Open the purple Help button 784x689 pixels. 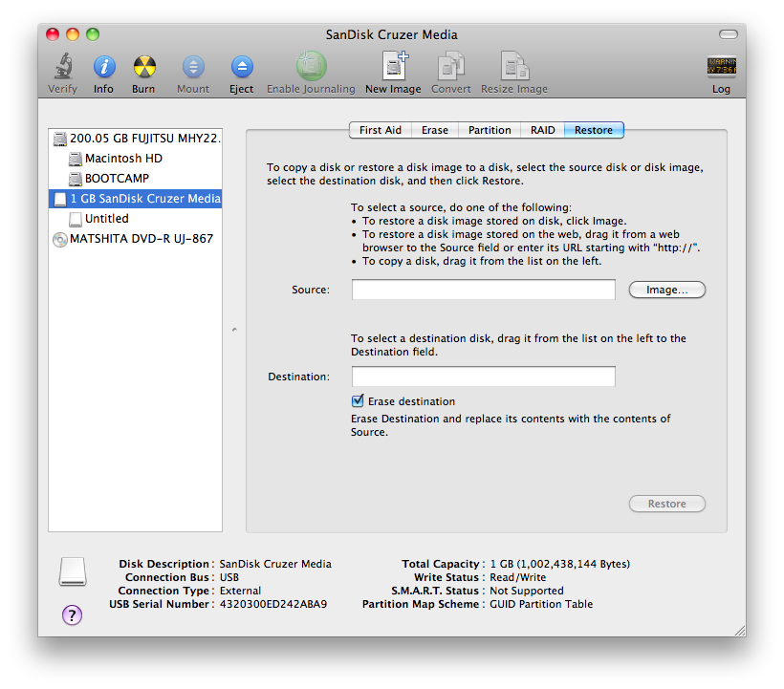point(72,615)
